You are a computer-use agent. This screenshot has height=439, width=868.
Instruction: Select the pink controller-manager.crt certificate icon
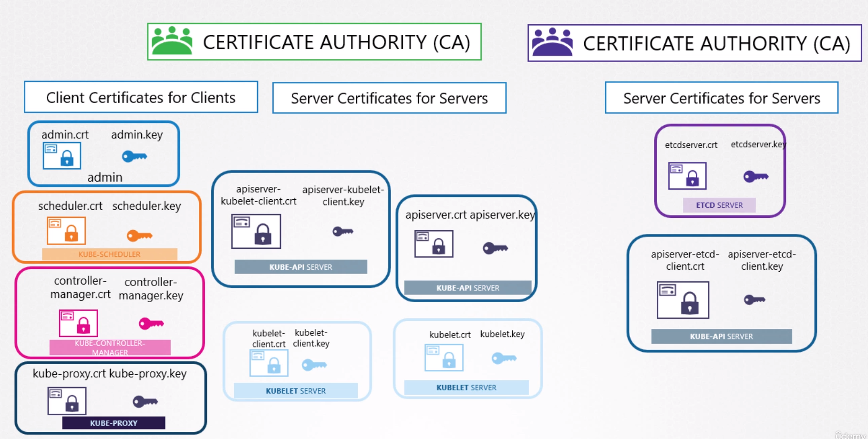coord(78,323)
